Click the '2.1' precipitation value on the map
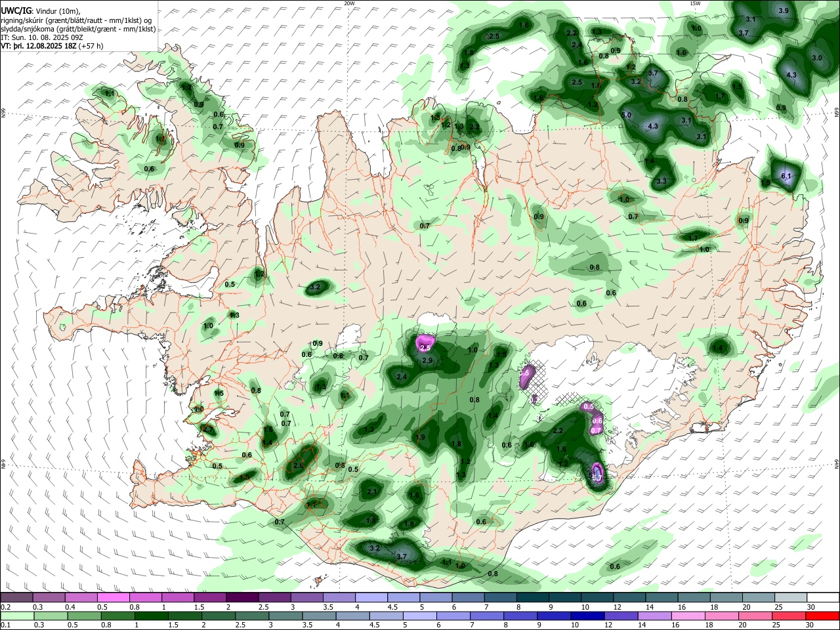 click(372, 492)
